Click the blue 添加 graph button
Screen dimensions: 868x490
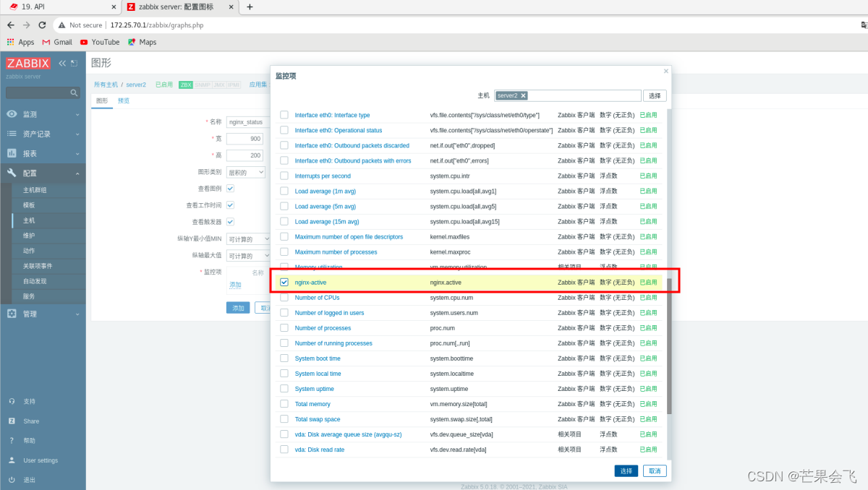pyautogui.click(x=238, y=308)
